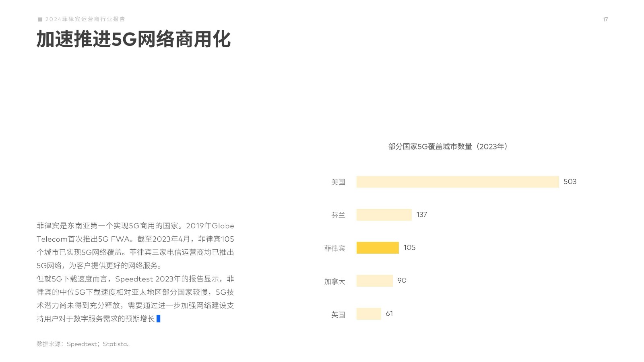Click the line starting 个城市已实现5G网络覆盖
The width and height of the screenshot is (644, 362).
point(135,252)
